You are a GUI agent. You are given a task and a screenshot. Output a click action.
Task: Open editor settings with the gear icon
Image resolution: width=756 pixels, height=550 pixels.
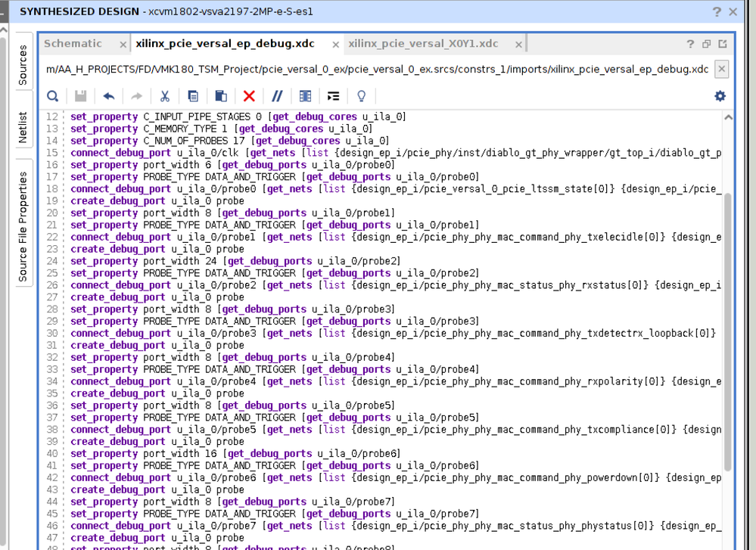point(720,96)
